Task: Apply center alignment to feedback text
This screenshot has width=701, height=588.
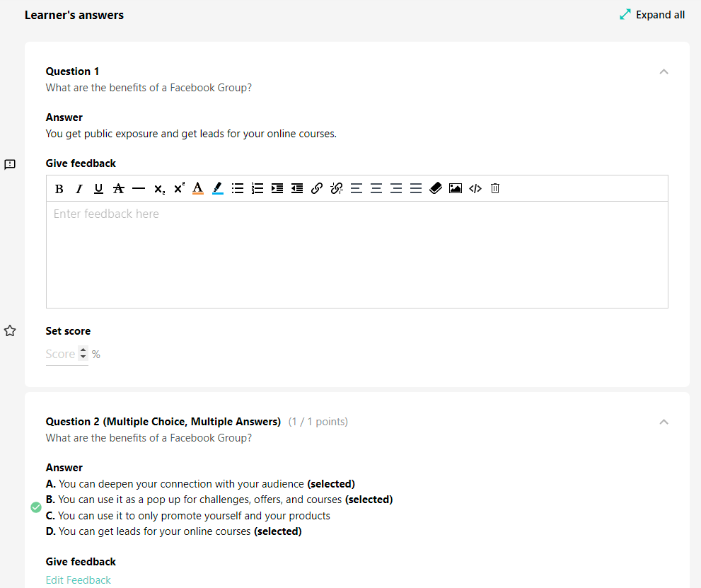Action: point(376,188)
